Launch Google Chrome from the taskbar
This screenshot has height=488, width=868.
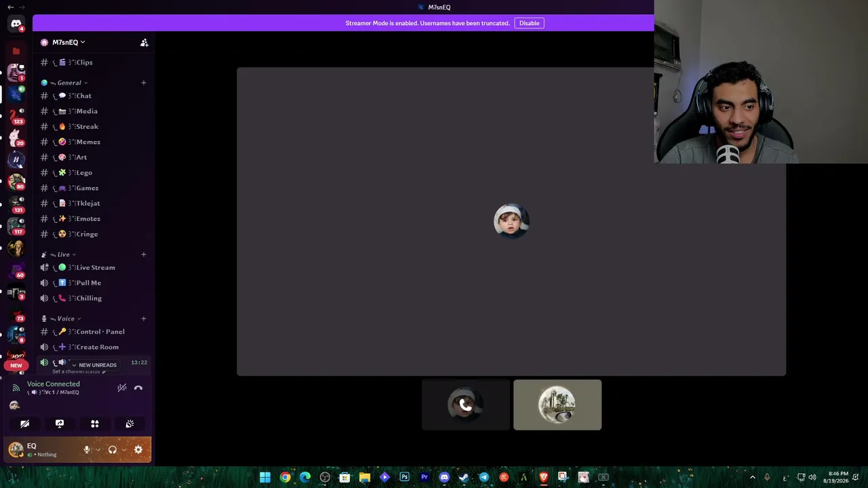pyautogui.click(x=285, y=477)
